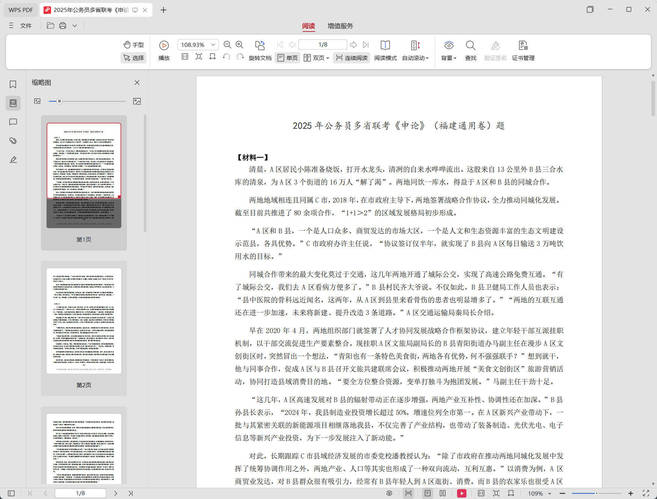Open the 文件 menu
Image resolution: width=657 pixels, height=499 pixels.
[x=25, y=26]
